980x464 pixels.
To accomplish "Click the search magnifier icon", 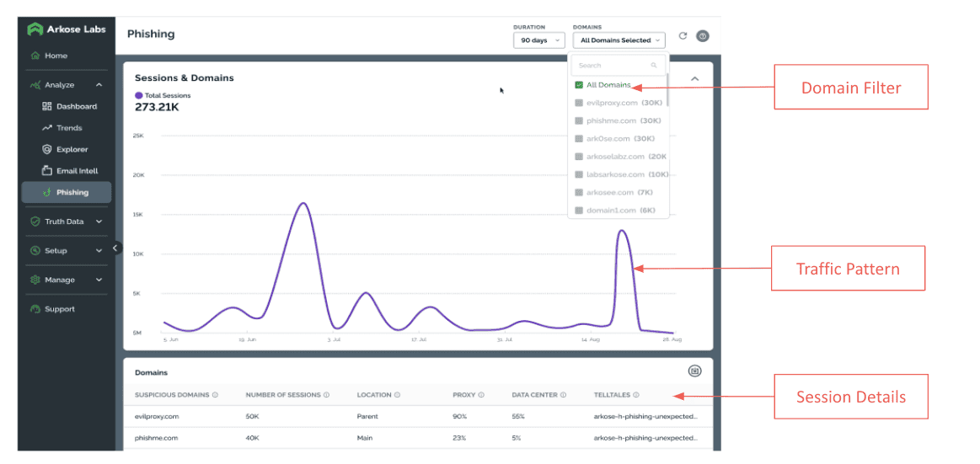I will pos(654,65).
